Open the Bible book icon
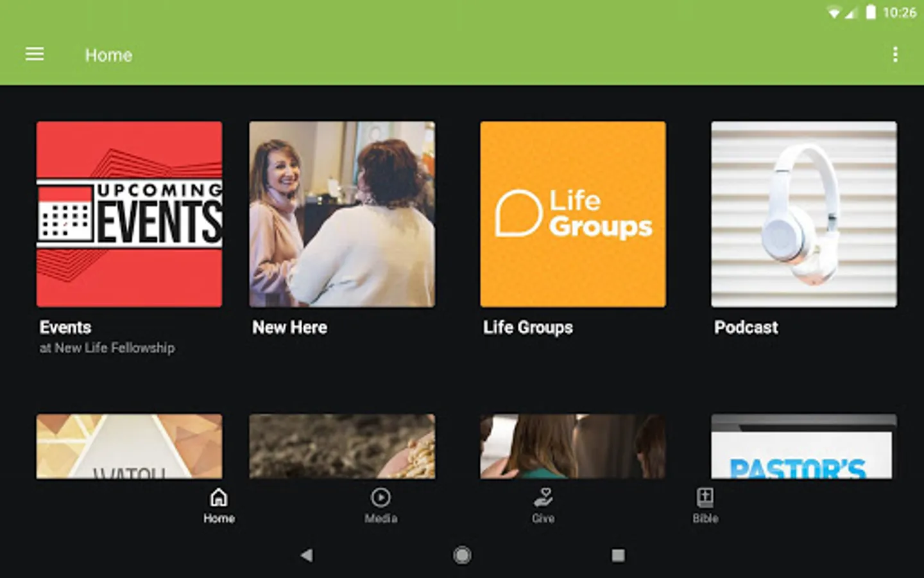Screen dimensions: 924x578 705,498
